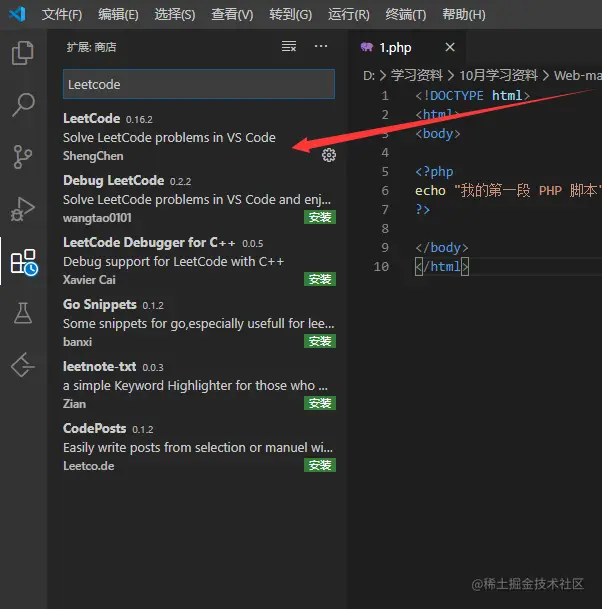Click the VS Code logo icon

click(x=17, y=14)
